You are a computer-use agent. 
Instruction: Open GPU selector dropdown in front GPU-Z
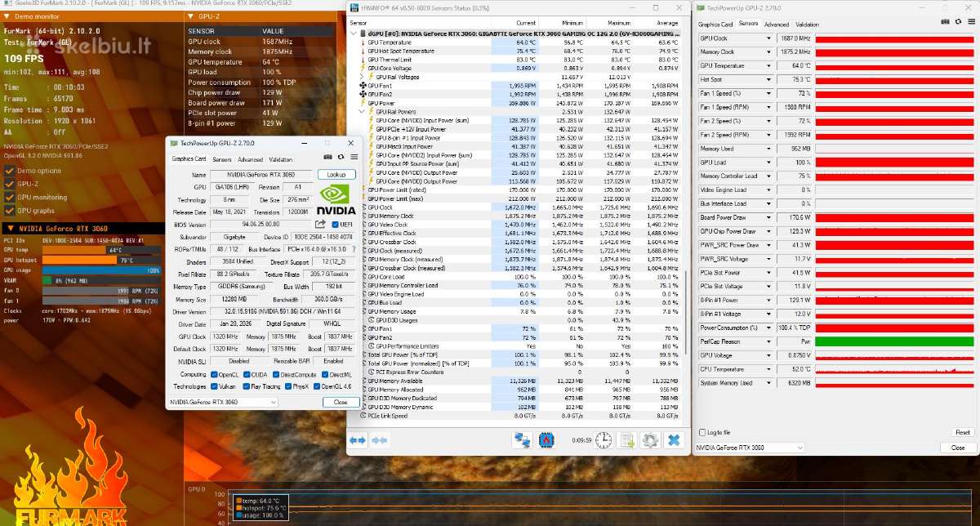[223, 402]
